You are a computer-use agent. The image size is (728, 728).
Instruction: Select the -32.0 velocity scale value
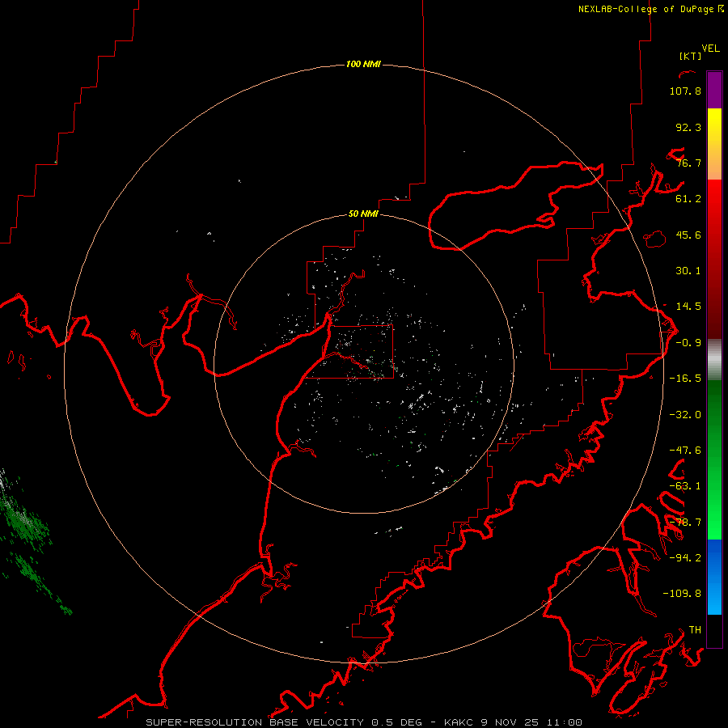(685, 415)
